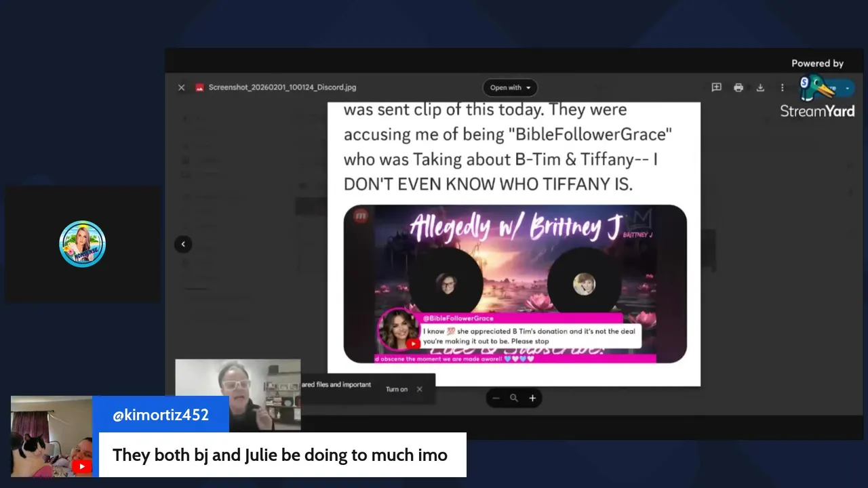Download the previewed screenshot file
Image resolution: width=868 pixels, height=488 pixels.
pyautogui.click(x=760, y=87)
